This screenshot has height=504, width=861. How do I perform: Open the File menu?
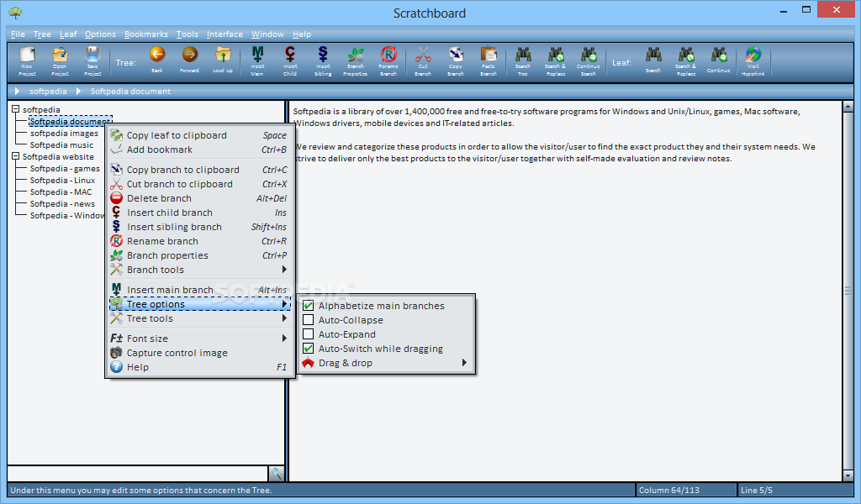tap(18, 34)
